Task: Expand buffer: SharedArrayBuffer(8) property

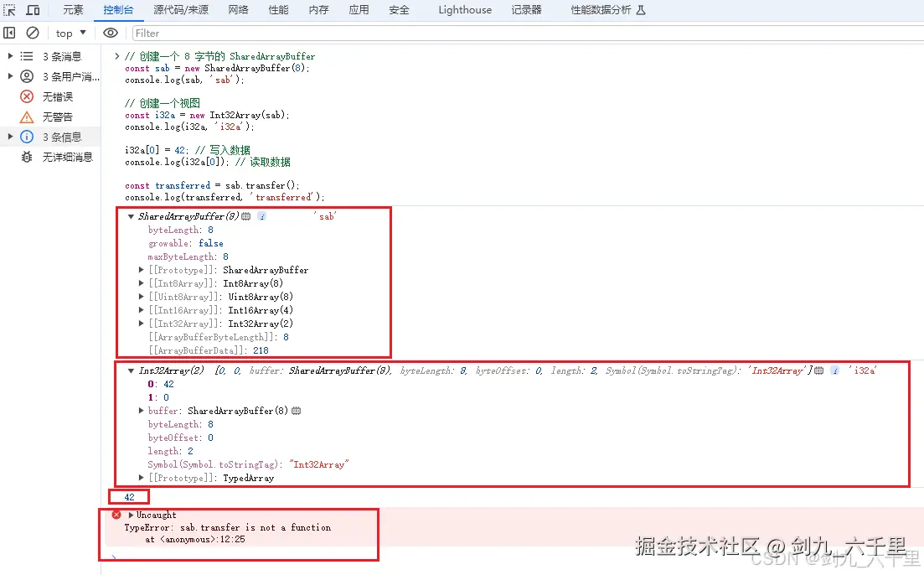Action: click(142, 411)
